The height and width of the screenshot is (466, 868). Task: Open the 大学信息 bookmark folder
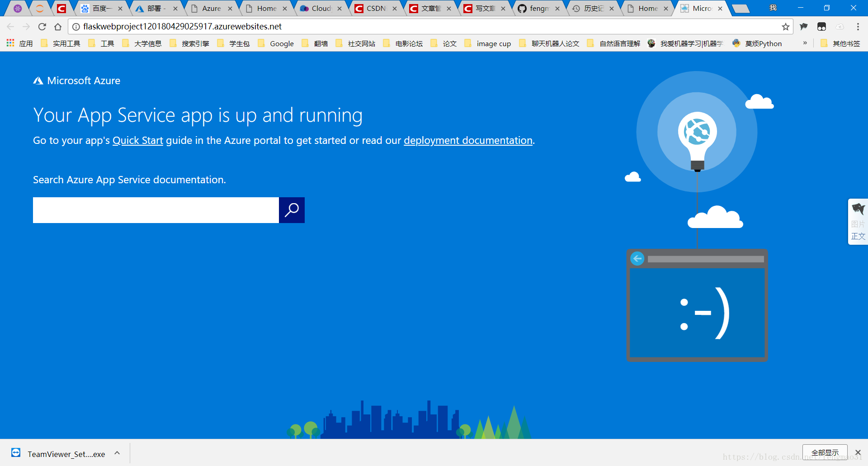142,43
